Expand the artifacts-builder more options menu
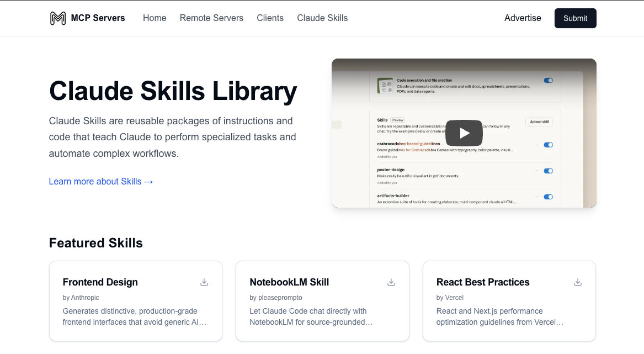Screen dimensions: 644x354 pyautogui.click(x=536, y=197)
